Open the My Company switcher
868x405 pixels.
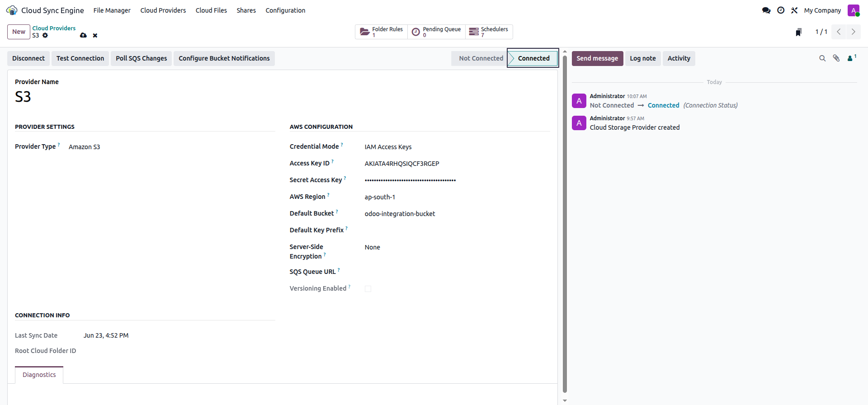tap(822, 10)
